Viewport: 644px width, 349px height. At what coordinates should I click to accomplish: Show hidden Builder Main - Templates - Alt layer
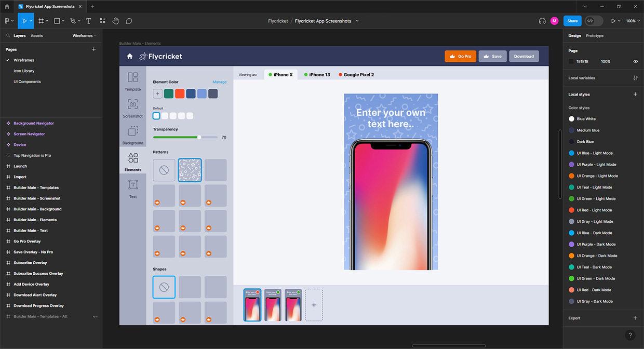pyautogui.click(x=95, y=316)
